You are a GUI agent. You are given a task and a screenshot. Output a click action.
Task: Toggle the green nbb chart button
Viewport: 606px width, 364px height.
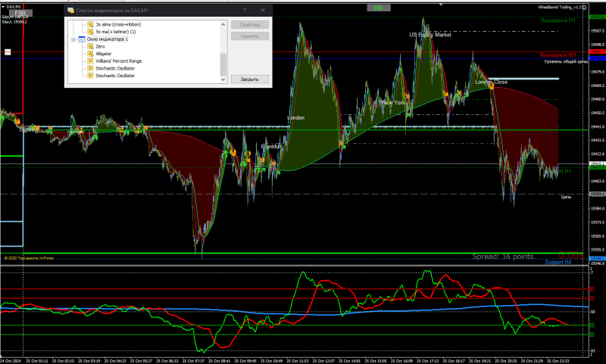(379, 8)
